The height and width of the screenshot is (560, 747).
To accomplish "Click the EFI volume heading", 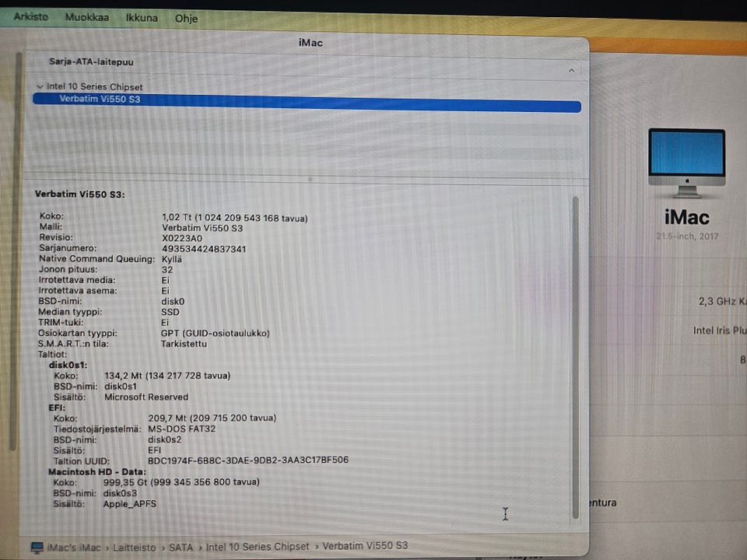I will 57,408.
